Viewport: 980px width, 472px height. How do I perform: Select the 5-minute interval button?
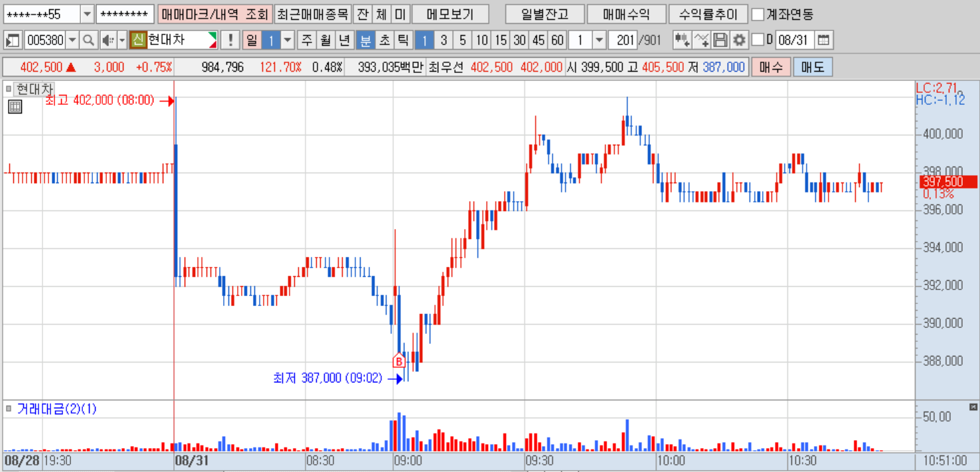[x=463, y=40]
